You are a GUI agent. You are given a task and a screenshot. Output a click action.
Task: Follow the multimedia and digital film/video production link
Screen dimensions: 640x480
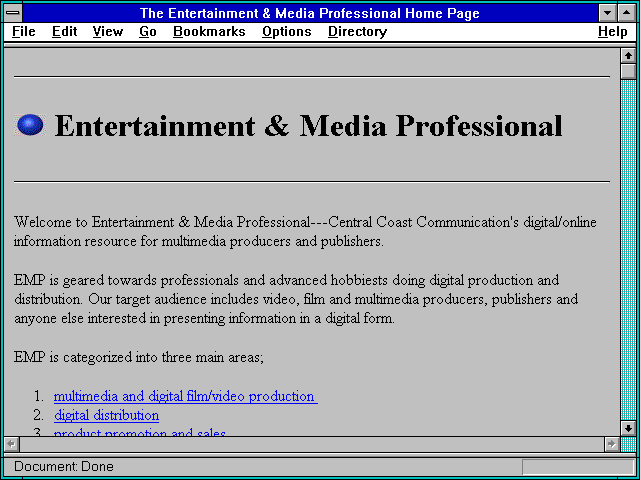click(x=186, y=396)
